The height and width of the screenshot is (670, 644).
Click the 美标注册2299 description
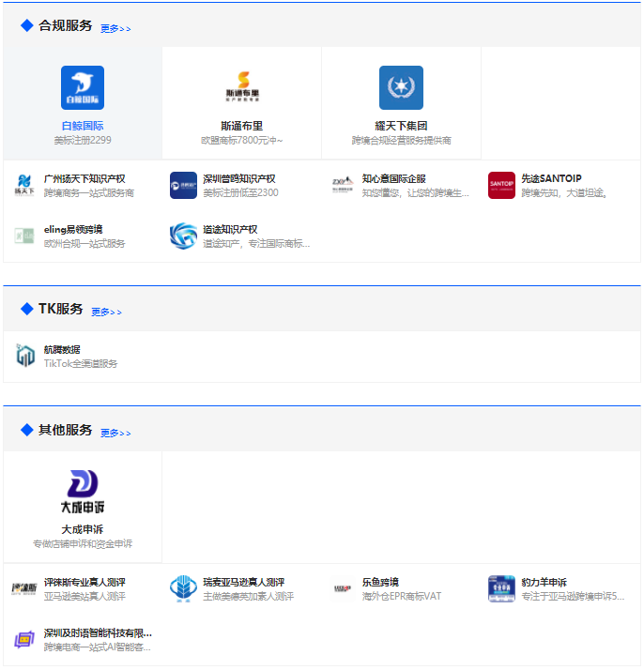[x=83, y=140]
